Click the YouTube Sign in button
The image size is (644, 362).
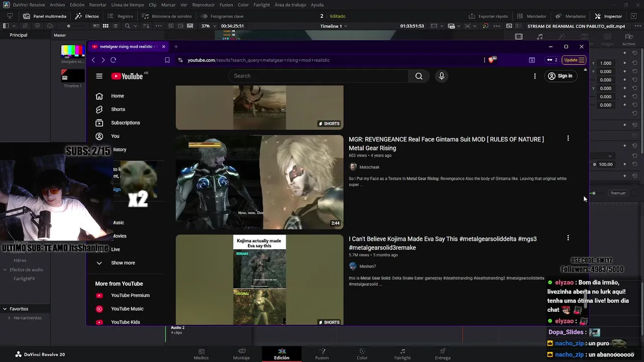click(560, 76)
